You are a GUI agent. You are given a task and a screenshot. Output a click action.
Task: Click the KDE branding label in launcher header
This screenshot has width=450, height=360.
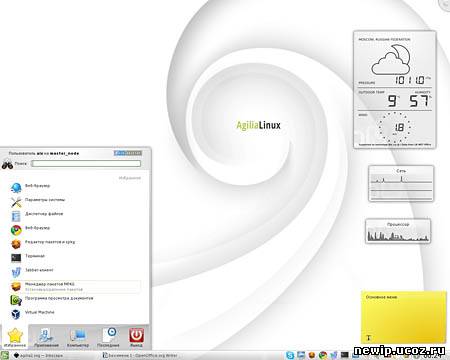(128, 153)
